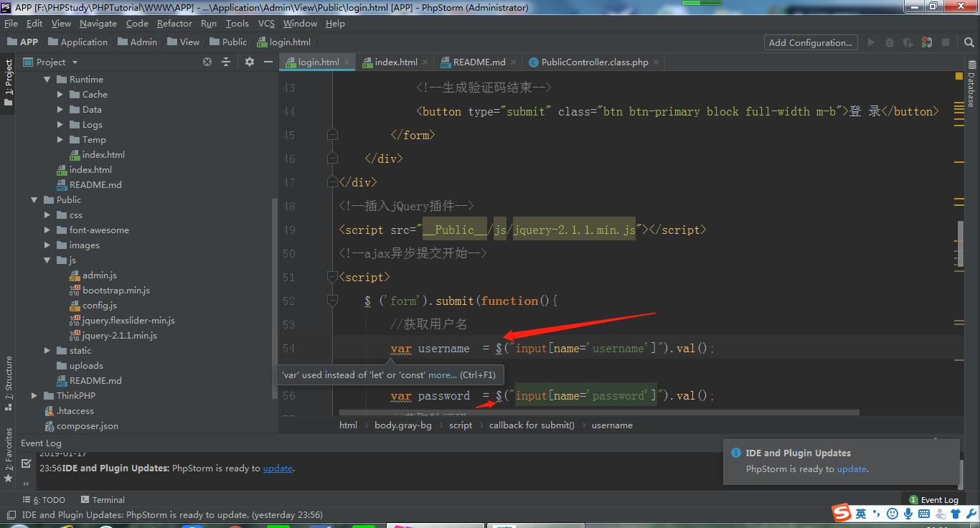Toggle Sogou punctuation mode icon
This screenshot has width=980, height=528.
pos(876,514)
